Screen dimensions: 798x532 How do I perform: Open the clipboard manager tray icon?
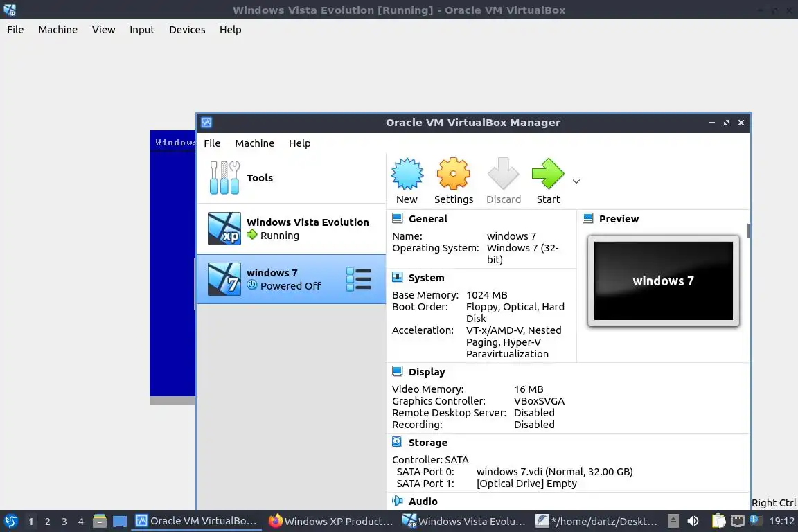pyautogui.click(x=718, y=521)
